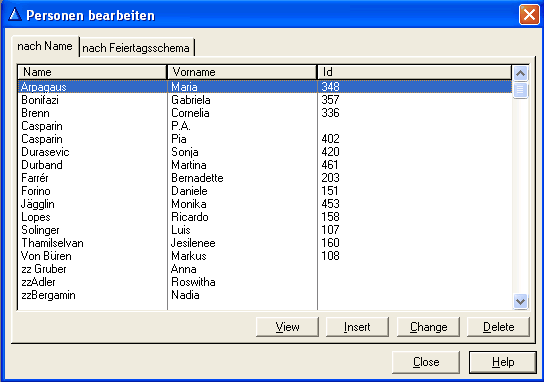
Task: Click the Insert button
Action: coord(357,327)
